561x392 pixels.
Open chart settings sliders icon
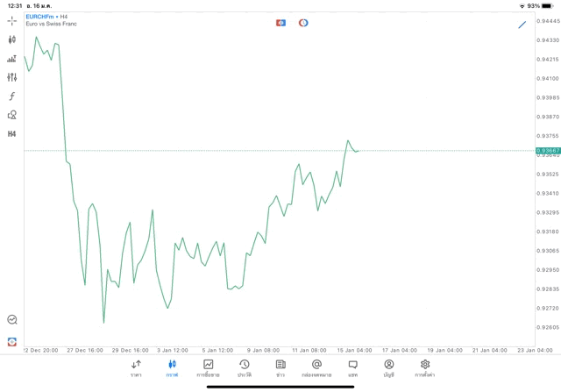(x=12, y=77)
